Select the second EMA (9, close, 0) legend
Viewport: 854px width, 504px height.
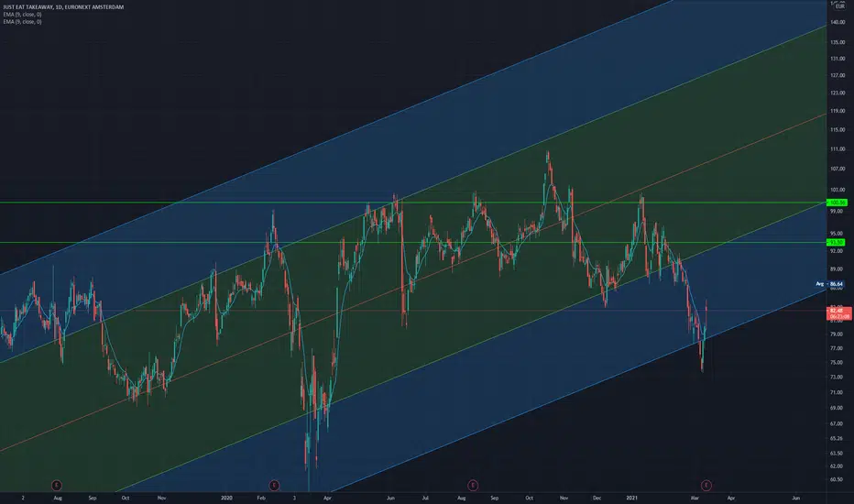point(22,22)
